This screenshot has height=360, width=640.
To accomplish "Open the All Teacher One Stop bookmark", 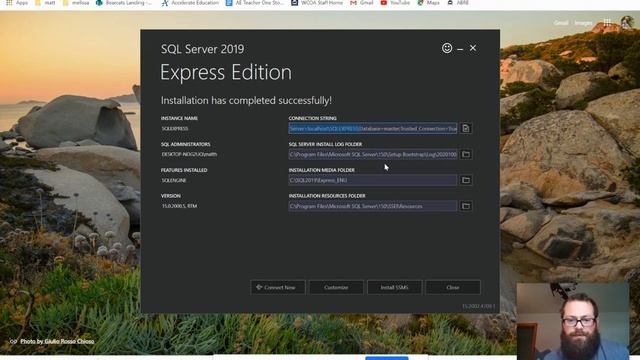I will (x=255, y=3).
